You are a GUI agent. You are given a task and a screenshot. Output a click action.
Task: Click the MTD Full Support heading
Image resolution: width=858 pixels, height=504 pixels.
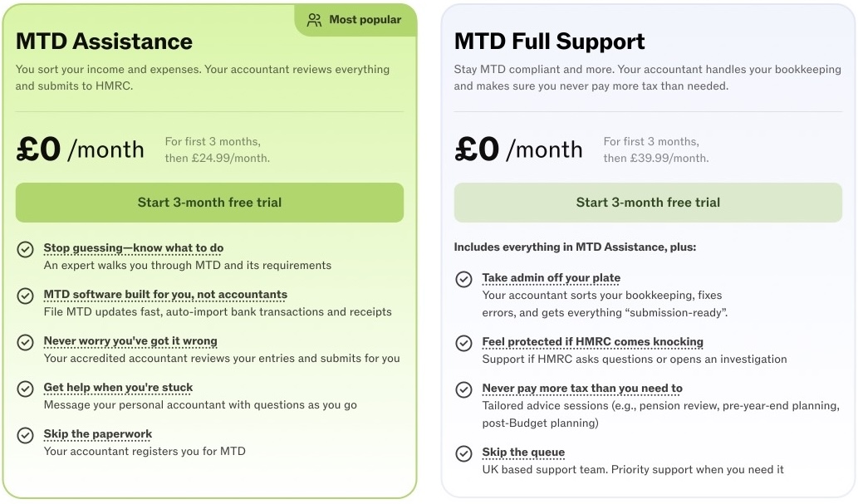pyautogui.click(x=550, y=42)
